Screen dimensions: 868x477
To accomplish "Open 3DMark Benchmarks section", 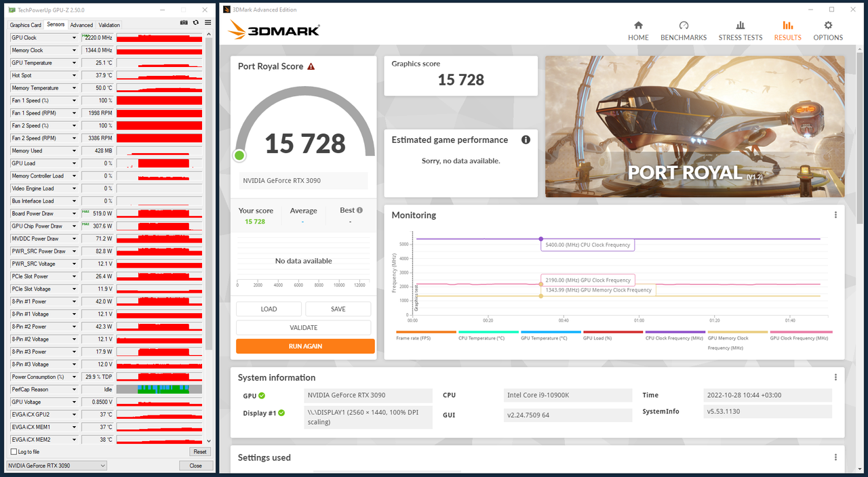I will (684, 30).
